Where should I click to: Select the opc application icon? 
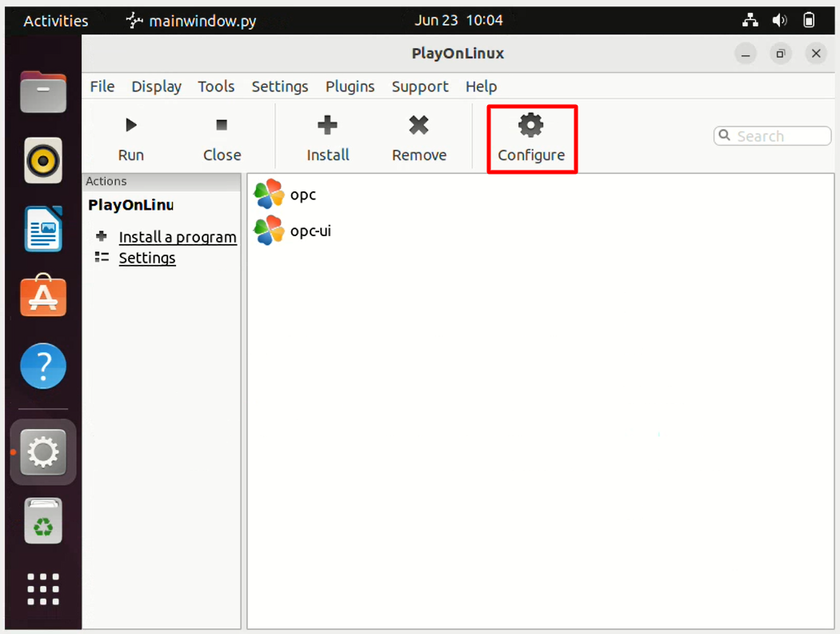pos(268,194)
